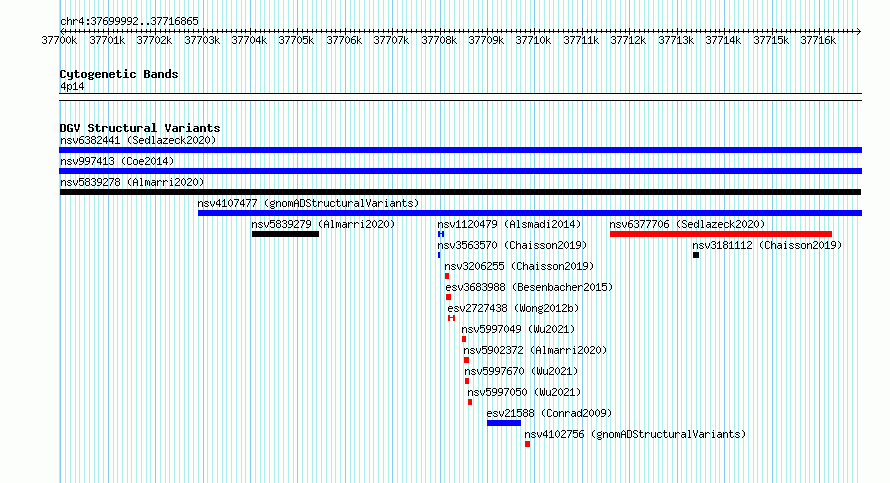The image size is (890, 483).
Task: Click the 37707k ruler label
Action: pyautogui.click(x=391, y=40)
